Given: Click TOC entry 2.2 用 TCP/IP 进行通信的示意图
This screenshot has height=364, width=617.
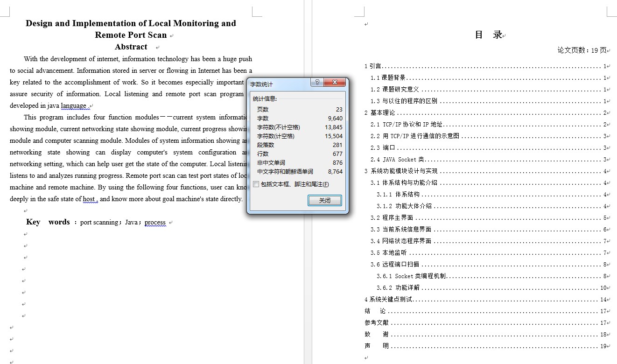Looking at the screenshot, I should [489, 136].
